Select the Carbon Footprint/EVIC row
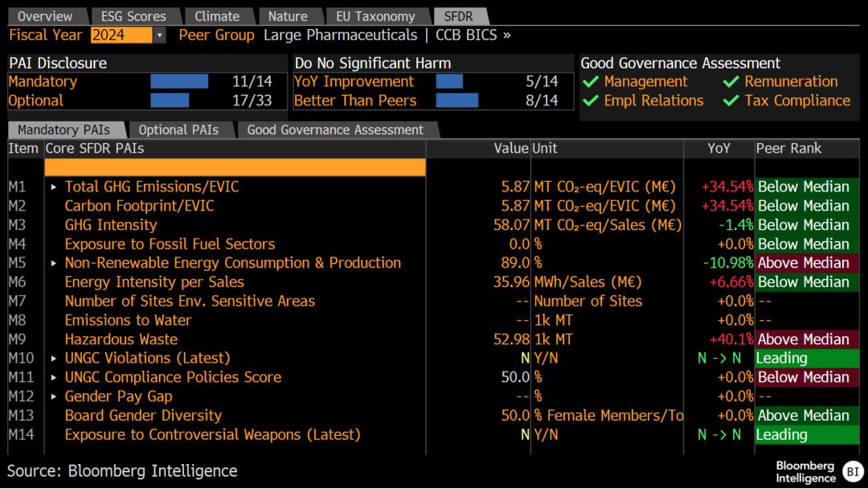Image resolution: width=868 pixels, height=489 pixels. point(434,206)
